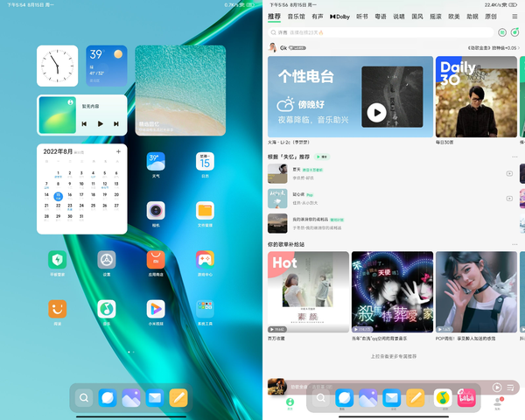This screenshot has height=420, width=525.
Task: Open the orange smiley reading app icon
Action: 57,309
